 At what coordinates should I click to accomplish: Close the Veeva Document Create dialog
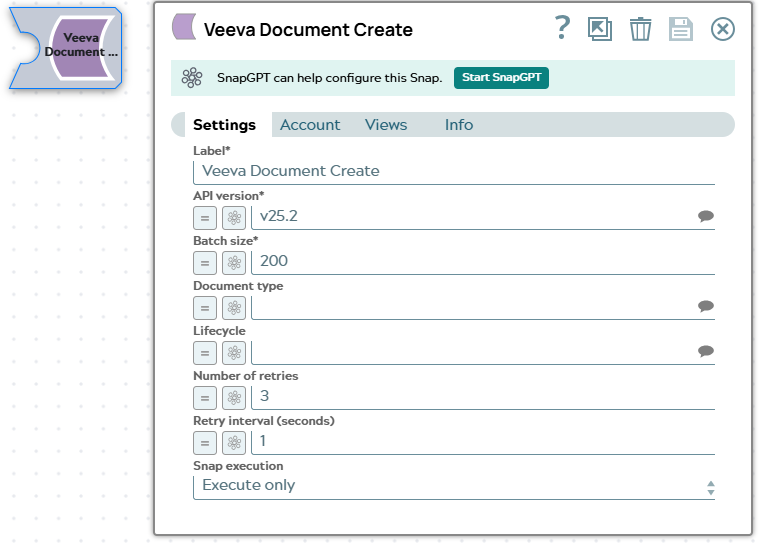click(723, 29)
